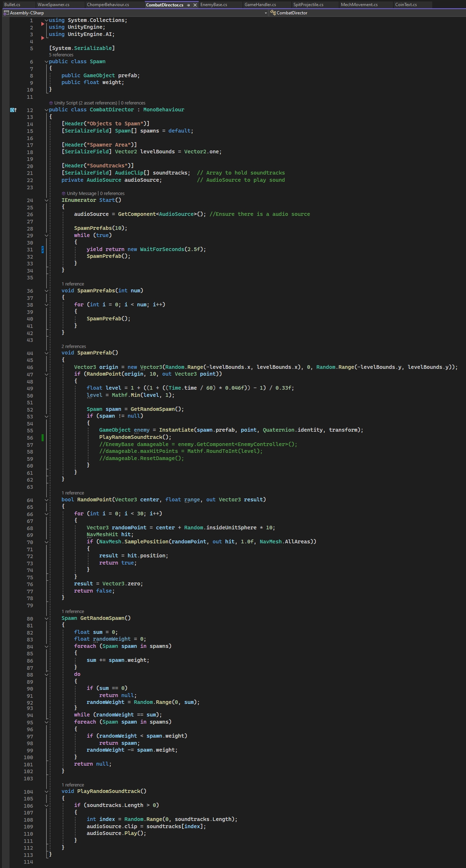The width and height of the screenshot is (466, 868).
Task: Open '2 references' CodeLens above SpawnPrefab()
Action: coord(74,347)
